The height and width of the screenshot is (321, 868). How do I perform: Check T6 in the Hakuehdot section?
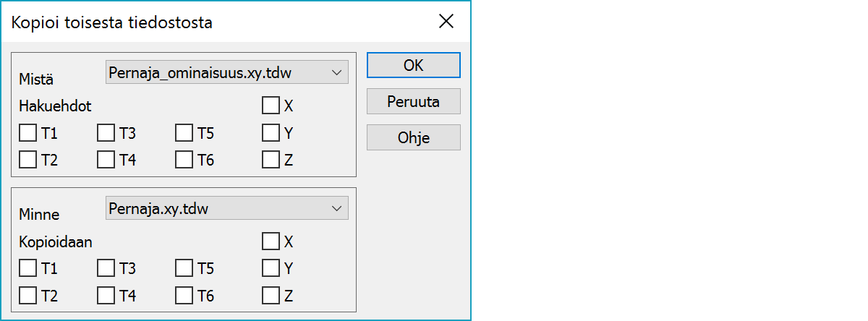[184, 160]
